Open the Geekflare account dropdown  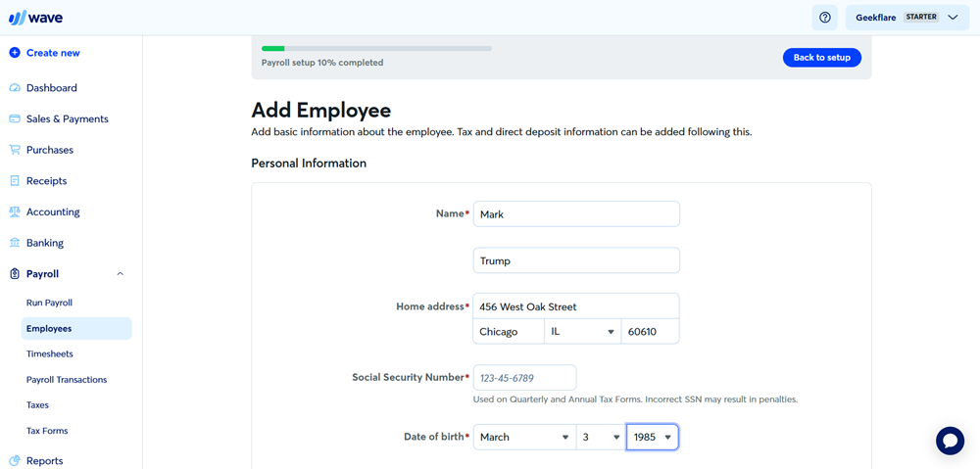906,18
